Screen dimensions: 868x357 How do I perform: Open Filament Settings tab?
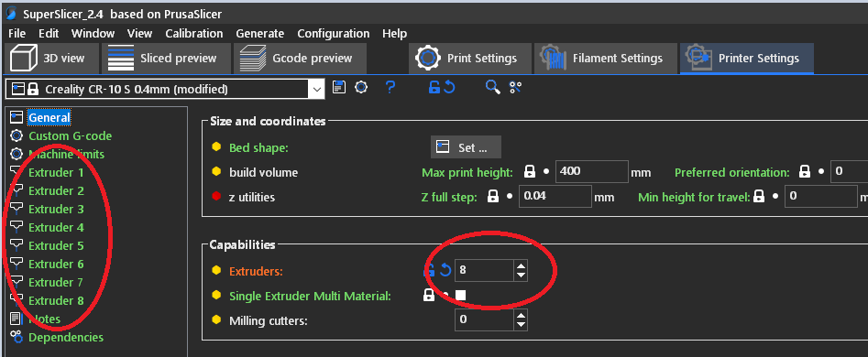pos(606,58)
